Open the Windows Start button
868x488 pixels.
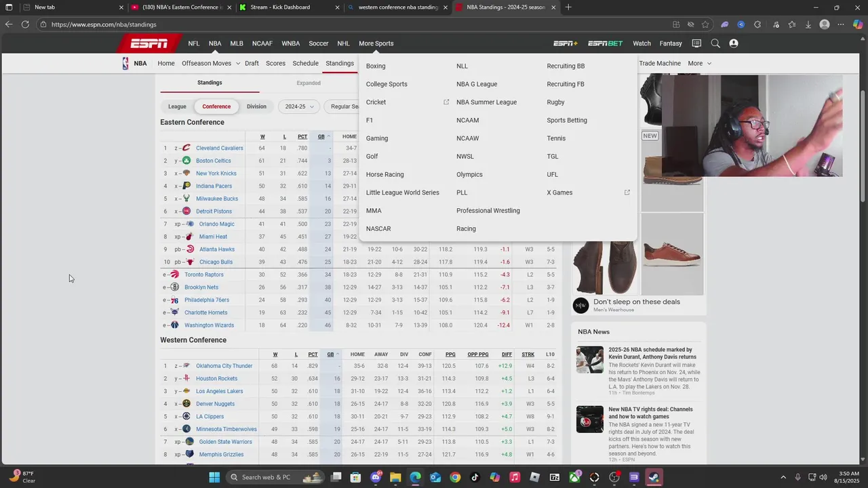214,477
